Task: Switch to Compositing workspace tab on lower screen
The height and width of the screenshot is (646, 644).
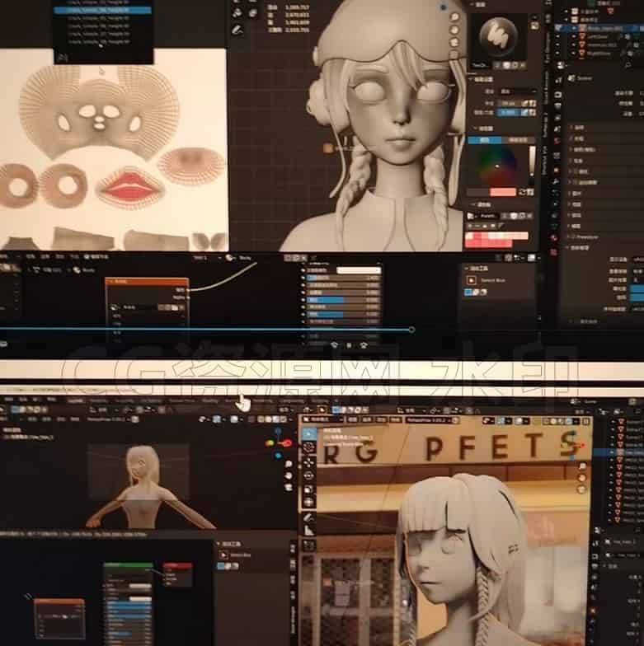Action: point(292,400)
